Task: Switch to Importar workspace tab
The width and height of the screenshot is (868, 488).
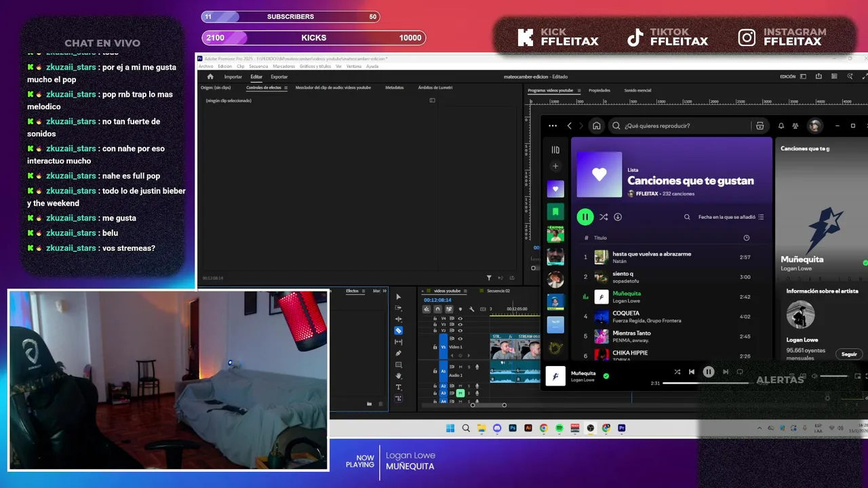Action: point(233,77)
